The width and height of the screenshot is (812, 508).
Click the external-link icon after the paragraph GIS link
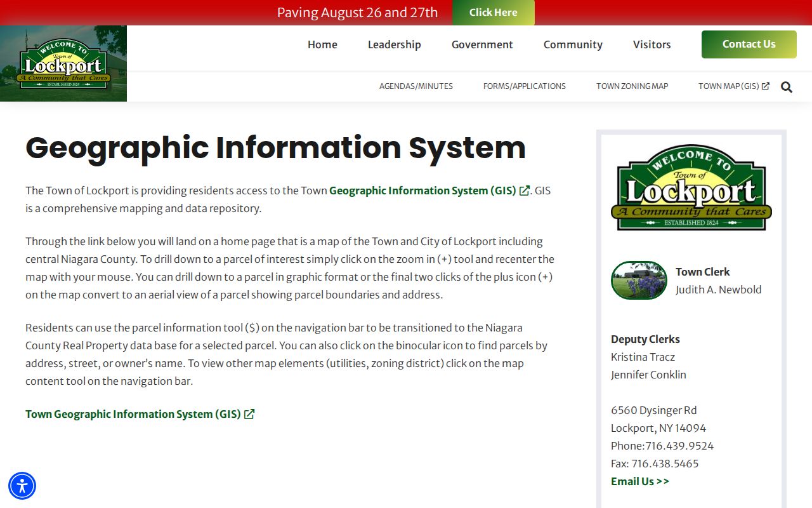pos(525,190)
